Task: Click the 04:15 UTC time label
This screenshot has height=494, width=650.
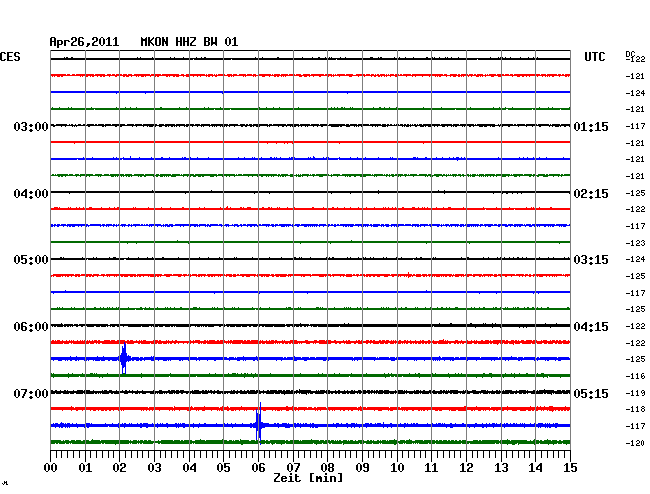Action: (x=591, y=327)
